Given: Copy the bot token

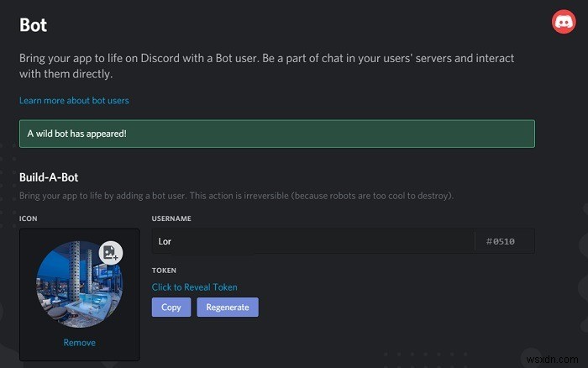Looking at the screenshot, I should (x=171, y=307).
